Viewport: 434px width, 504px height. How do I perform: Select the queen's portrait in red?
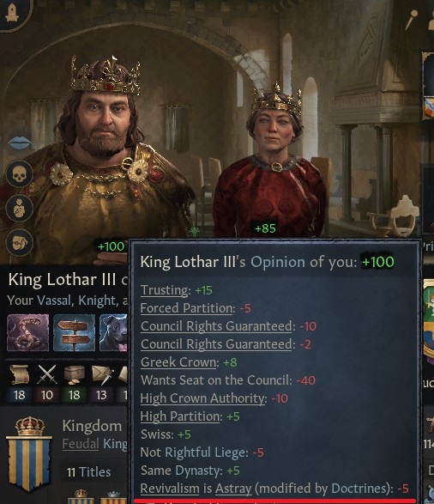click(273, 161)
